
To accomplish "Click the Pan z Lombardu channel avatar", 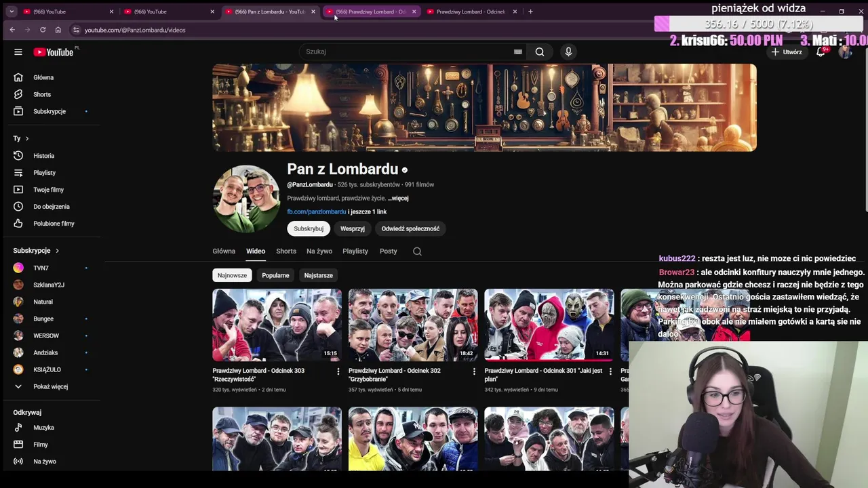I will [x=246, y=199].
